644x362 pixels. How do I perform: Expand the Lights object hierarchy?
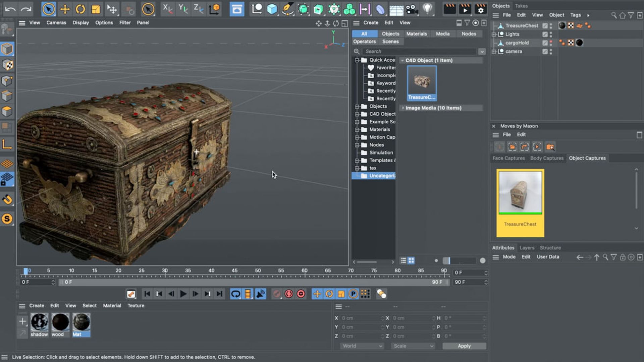(494, 34)
